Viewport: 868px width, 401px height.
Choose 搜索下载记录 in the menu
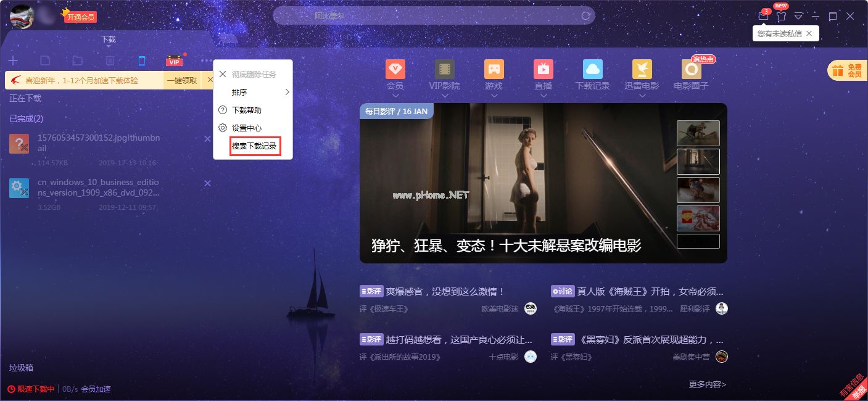(255, 146)
